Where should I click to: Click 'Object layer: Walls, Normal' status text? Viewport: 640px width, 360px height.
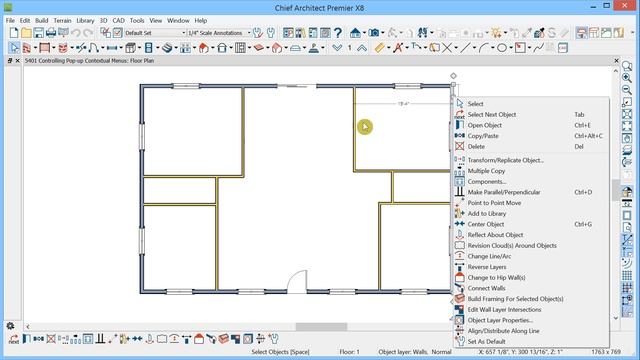click(415, 352)
